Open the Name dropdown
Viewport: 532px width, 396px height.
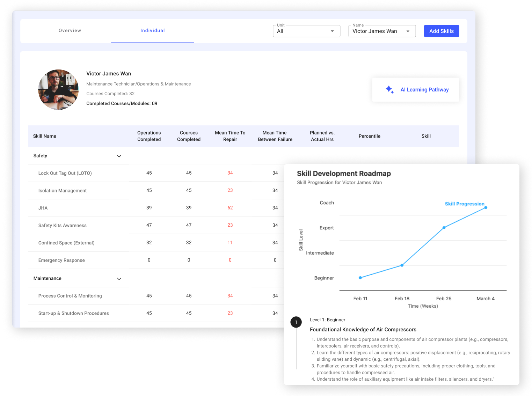(381, 31)
